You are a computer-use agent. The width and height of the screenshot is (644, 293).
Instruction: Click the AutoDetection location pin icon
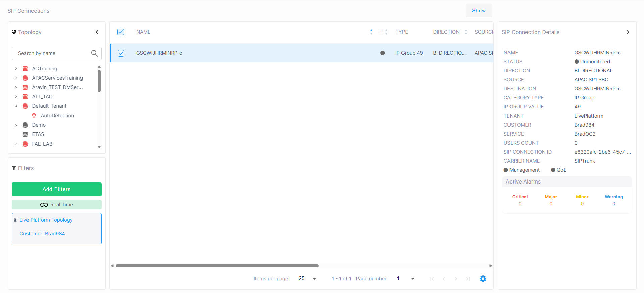34,116
